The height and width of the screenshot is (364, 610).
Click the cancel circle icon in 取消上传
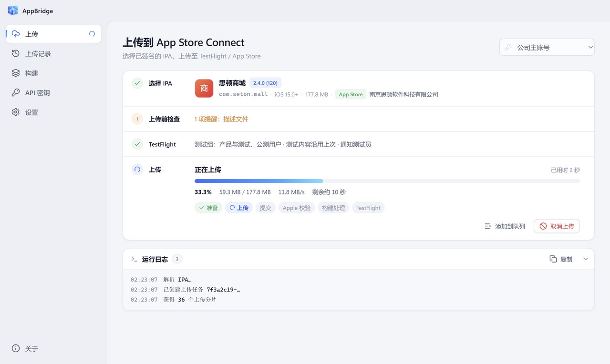[543, 226]
